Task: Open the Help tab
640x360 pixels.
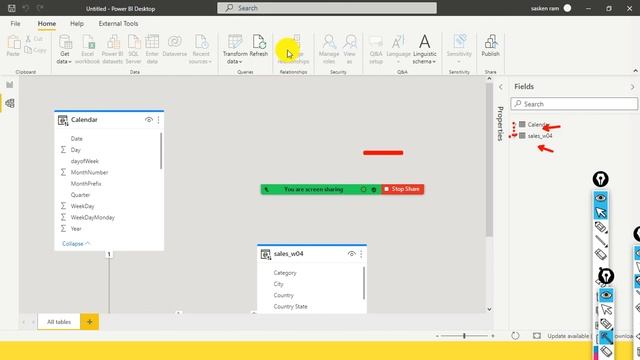Action: pyautogui.click(x=77, y=24)
